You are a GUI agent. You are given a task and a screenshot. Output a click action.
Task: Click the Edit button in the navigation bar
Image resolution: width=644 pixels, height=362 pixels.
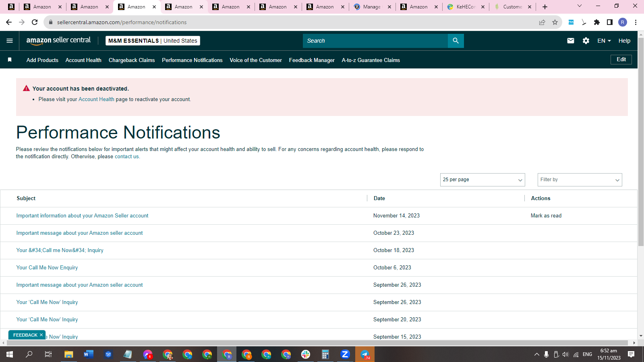[x=621, y=60]
